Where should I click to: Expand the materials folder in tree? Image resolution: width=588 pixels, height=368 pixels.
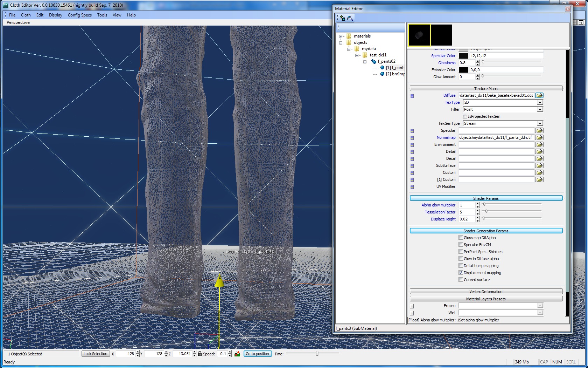(341, 36)
